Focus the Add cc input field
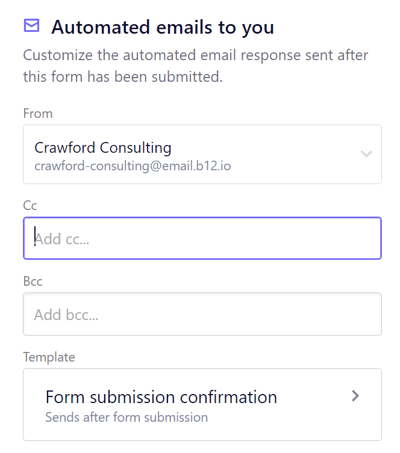This screenshot has height=453, width=400. pos(202,238)
